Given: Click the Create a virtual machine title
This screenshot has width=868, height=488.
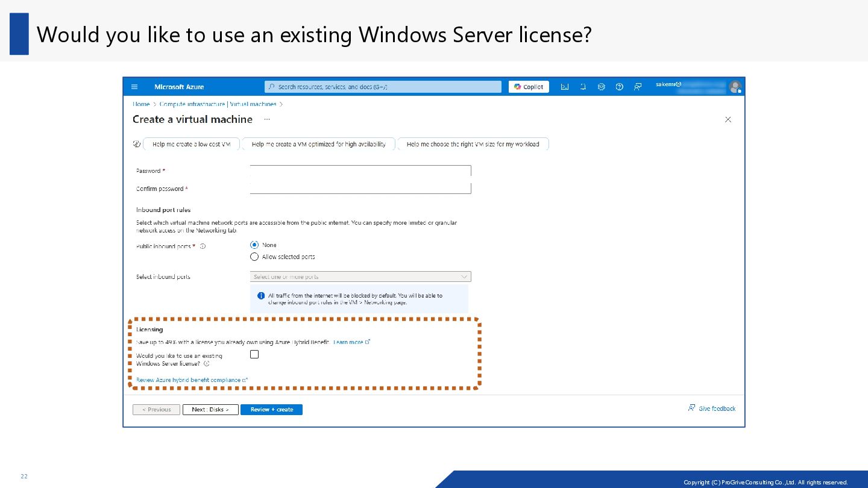Looking at the screenshot, I should click(192, 119).
